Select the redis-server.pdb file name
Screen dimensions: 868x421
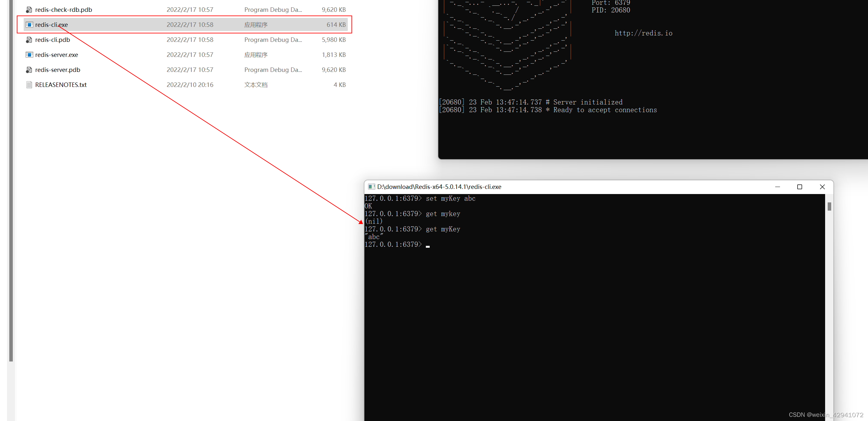click(58, 70)
